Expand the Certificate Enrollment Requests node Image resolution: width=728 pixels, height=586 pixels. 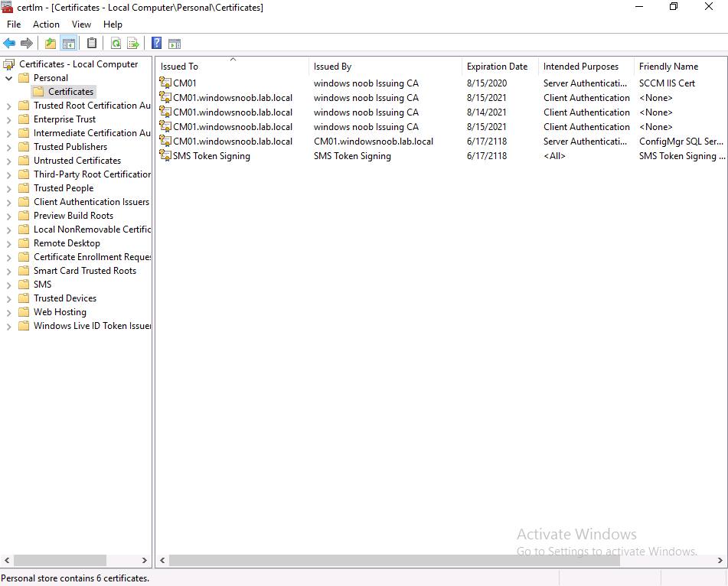point(9,258)
